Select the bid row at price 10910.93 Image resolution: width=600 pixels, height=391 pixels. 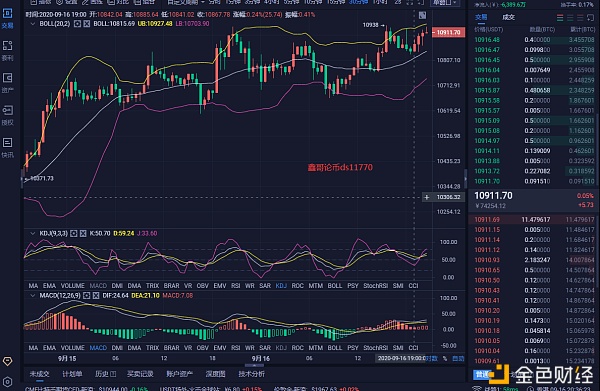tap(533, 260)
